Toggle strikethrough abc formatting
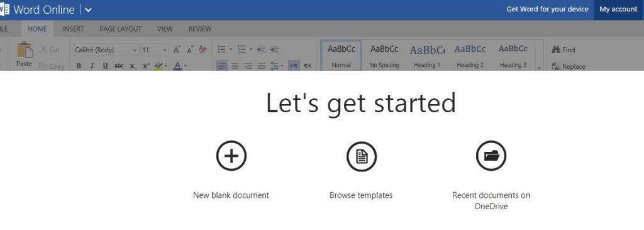644x230 pixels. tap(119, 66)
